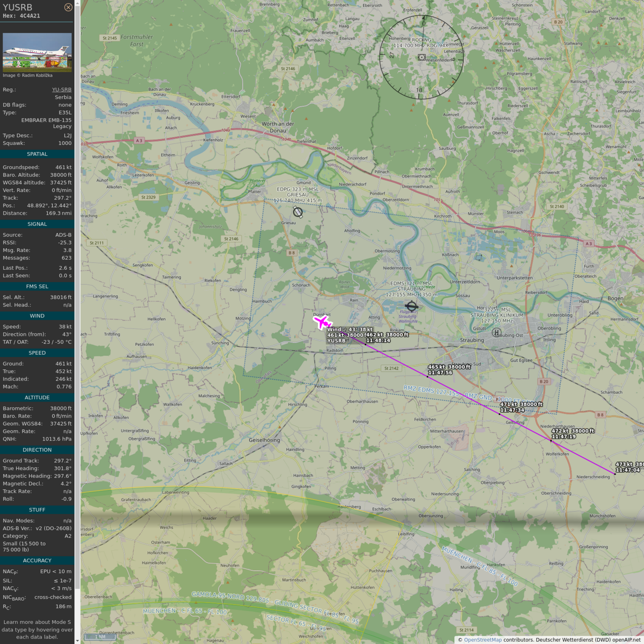Open the OpenStreetMap attribution link

click(483, 640)
